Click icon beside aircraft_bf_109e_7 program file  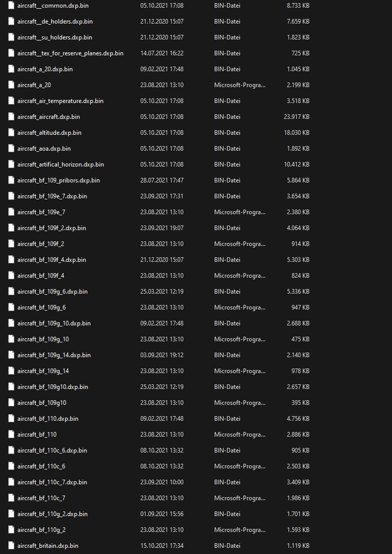click(x=11, y=212)
